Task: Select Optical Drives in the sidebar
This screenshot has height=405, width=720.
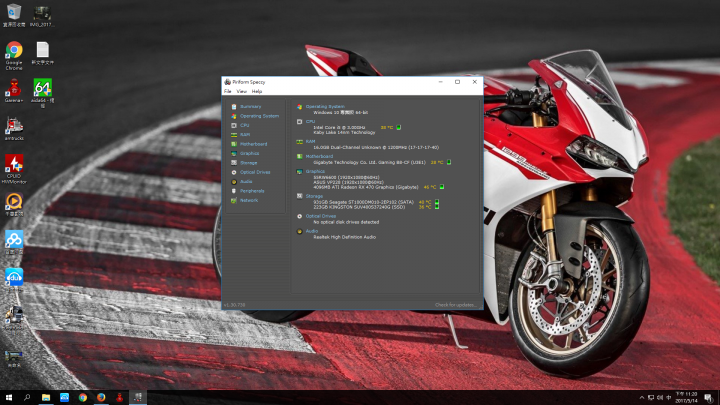Action: (255, 172)
